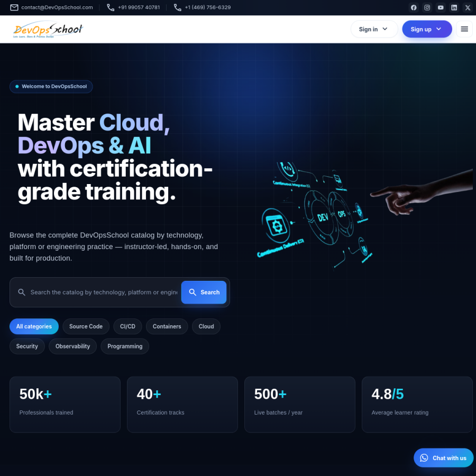Open the Facebook social icon
Image resolution: width=476 pixels, height=476 pixels.
click(x=414, y=7)
